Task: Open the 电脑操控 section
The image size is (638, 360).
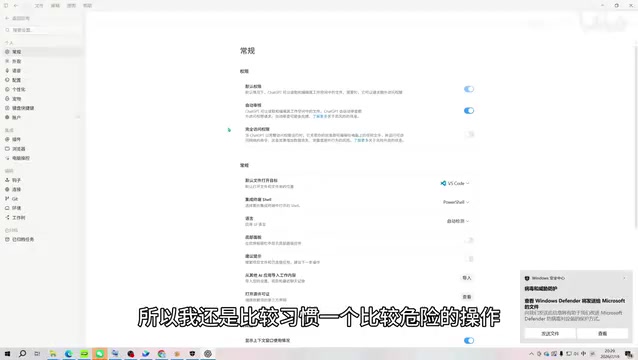Action: (20, 158)
